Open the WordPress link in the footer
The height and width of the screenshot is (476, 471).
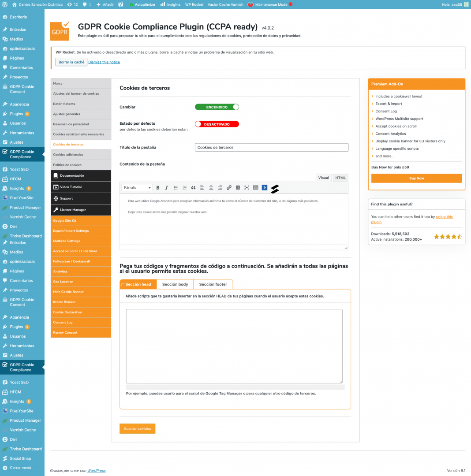coord(97,471)
